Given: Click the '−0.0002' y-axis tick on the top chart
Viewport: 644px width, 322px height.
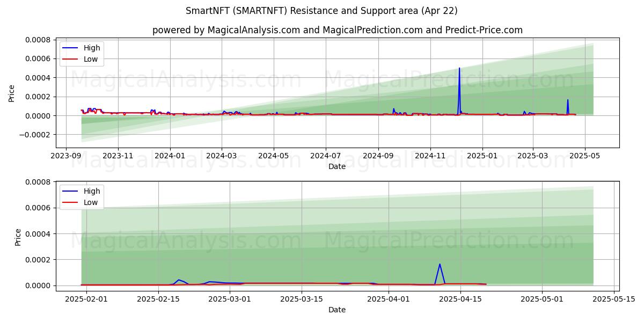Looking at the screenshot, I should 35,135.
